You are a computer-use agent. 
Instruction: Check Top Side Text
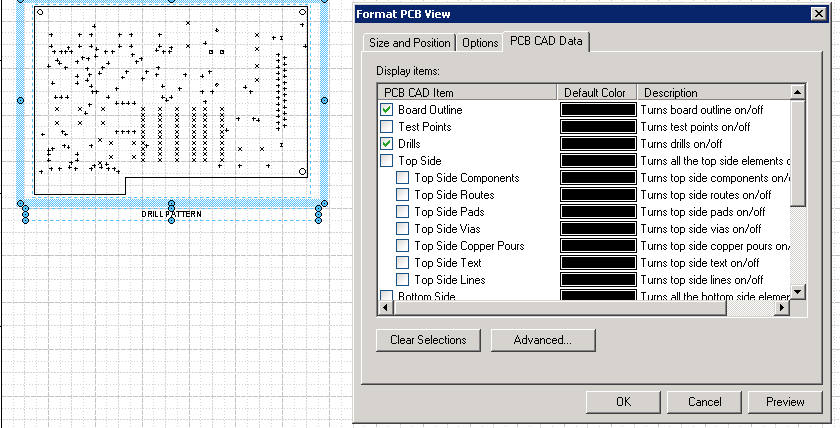click(402, 263)
